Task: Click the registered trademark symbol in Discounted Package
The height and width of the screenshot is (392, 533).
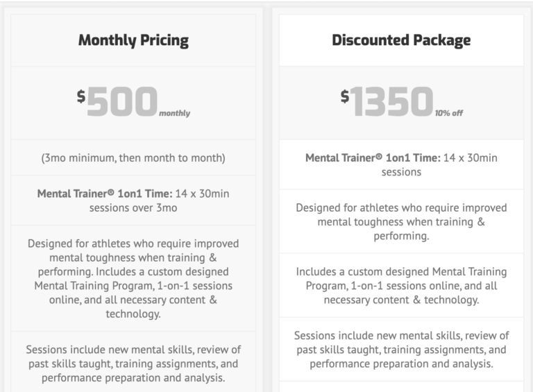Action: (x=379, y=157)
